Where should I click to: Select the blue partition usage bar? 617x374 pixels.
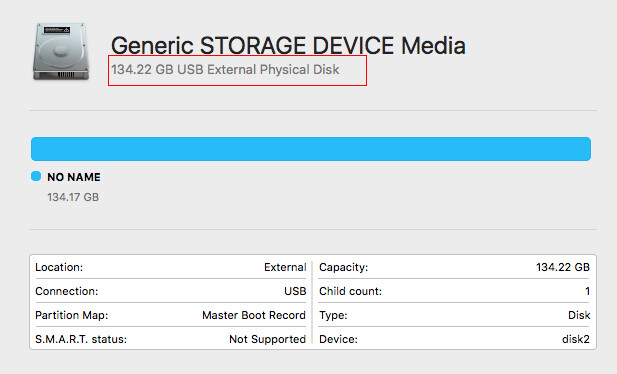pos(311,149)
